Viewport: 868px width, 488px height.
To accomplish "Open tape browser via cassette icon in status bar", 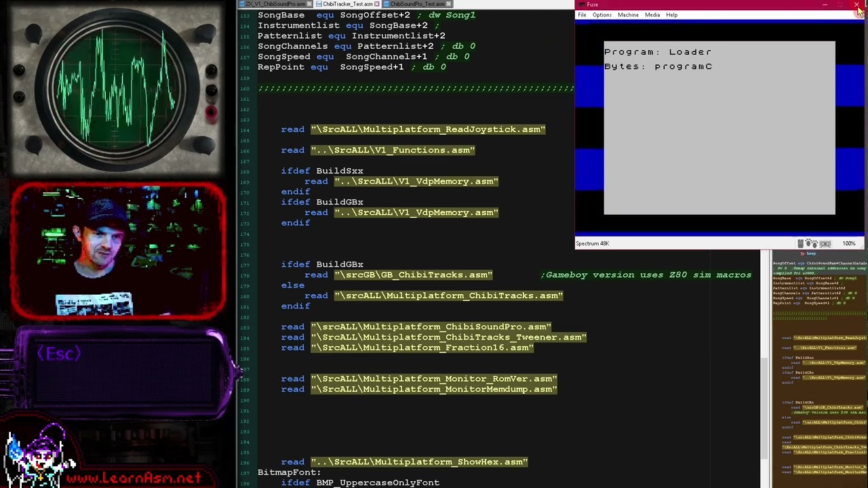I will tap(825, 243).
